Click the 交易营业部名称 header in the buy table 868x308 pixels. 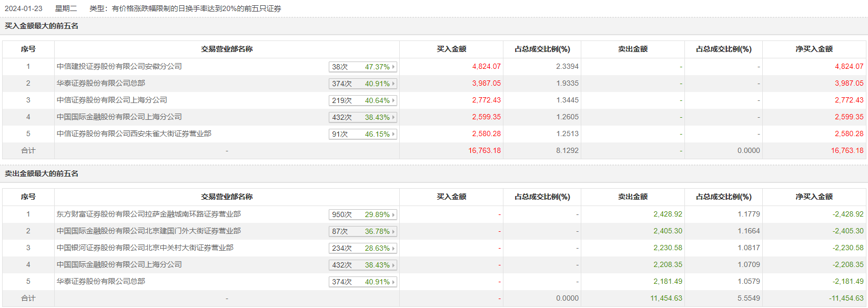pyautogui.click(x=227, y=49)
